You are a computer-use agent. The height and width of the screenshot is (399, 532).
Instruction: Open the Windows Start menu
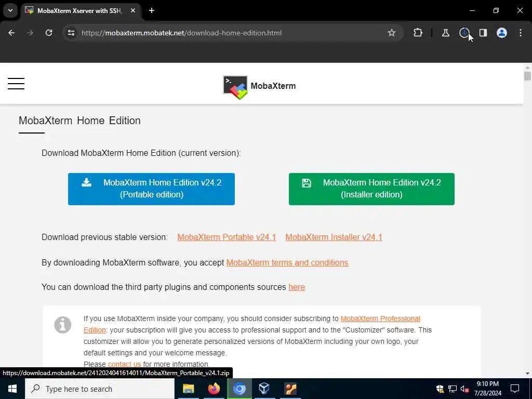pos(12,389)
